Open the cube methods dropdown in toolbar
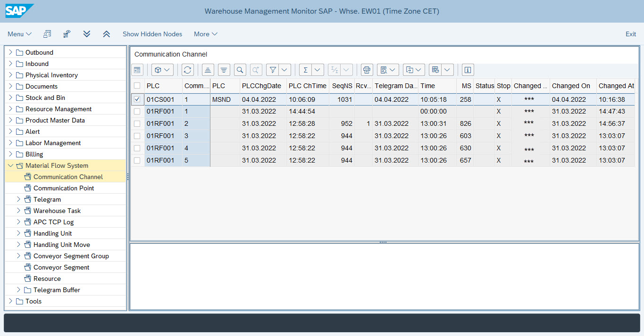The width and height of the screenshot is (644, 336). [162, 70]
